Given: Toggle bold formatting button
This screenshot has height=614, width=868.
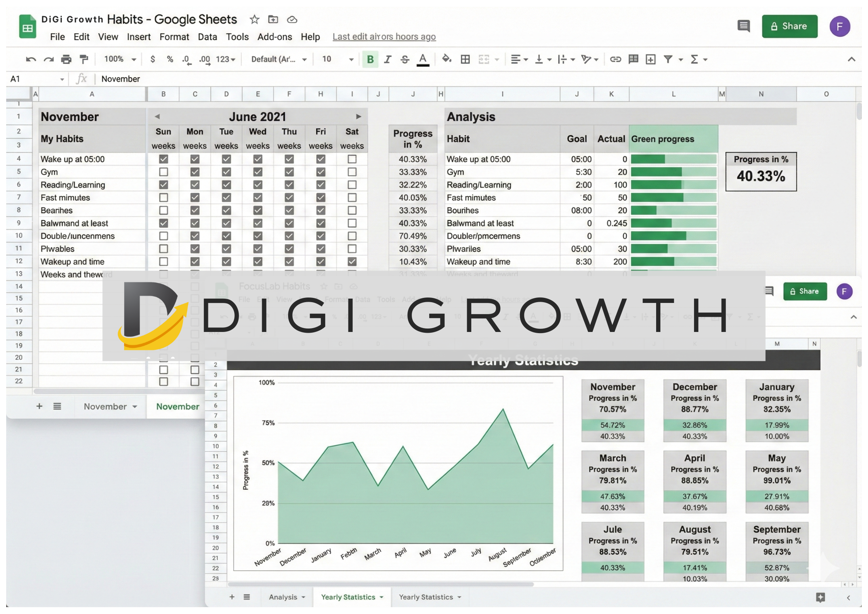Looking at the screenshot, I should click(370, 59).
